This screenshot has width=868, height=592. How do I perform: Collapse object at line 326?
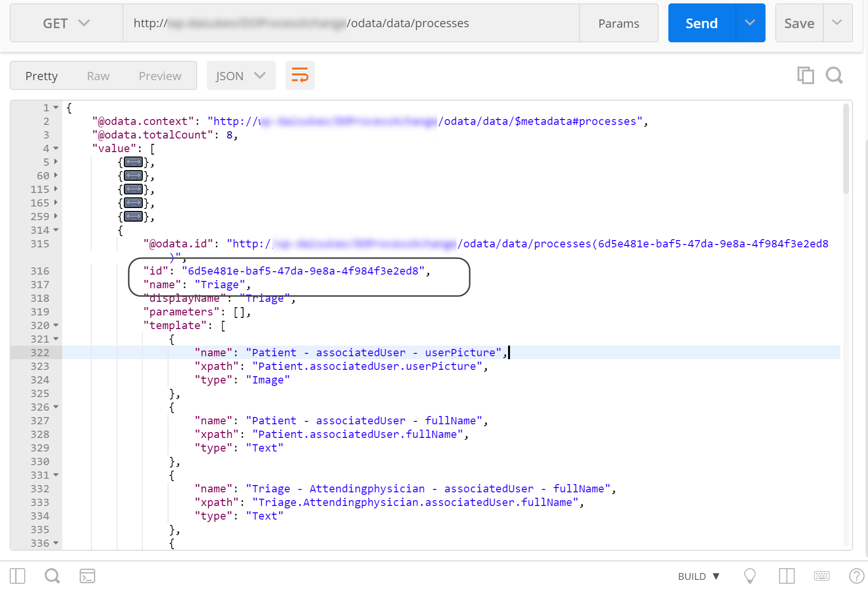point(56,407)
